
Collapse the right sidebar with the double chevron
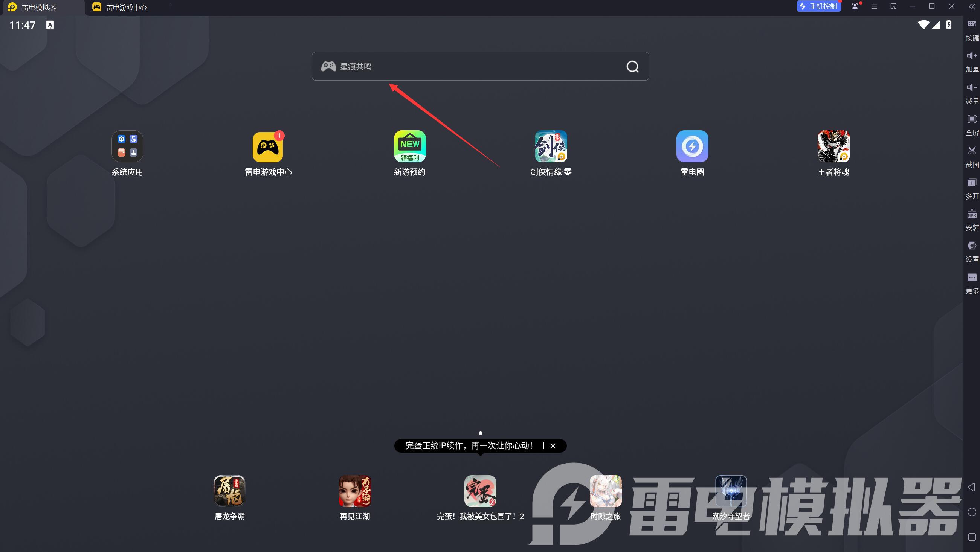point(972,6)
